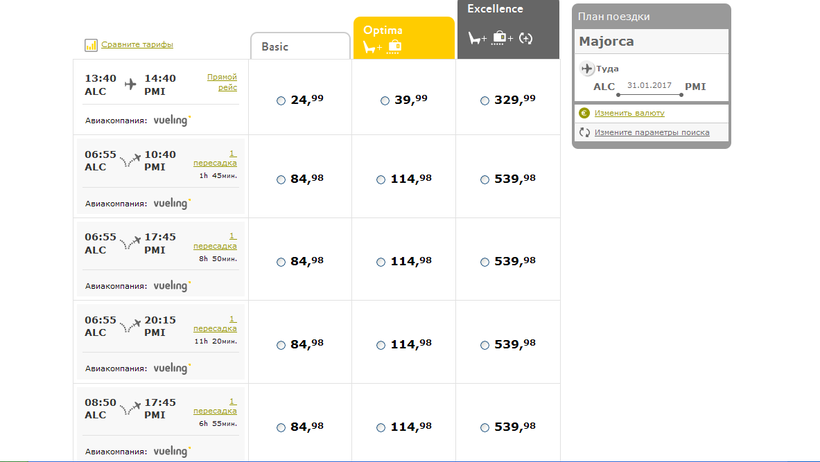
Task: Switch to the Basic fare tab
Action: tap(300, 46)
